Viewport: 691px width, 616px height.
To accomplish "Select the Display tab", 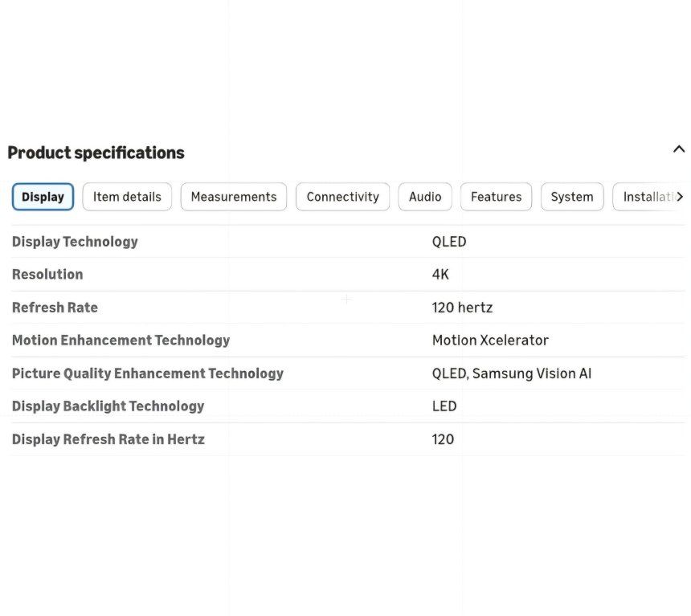I will pos(43,197).
